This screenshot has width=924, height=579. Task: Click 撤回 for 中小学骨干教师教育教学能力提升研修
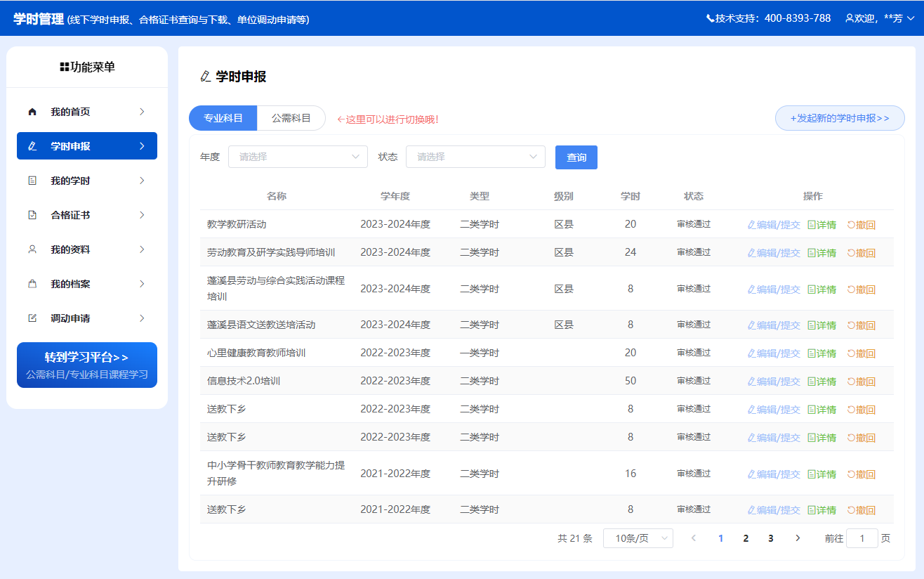862,474
